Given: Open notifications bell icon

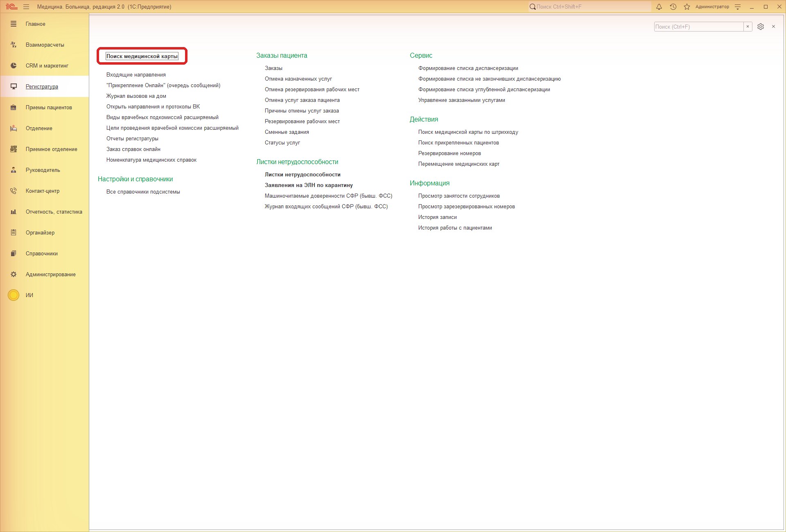Looking at the screenshot, I should tap(659, 7).
